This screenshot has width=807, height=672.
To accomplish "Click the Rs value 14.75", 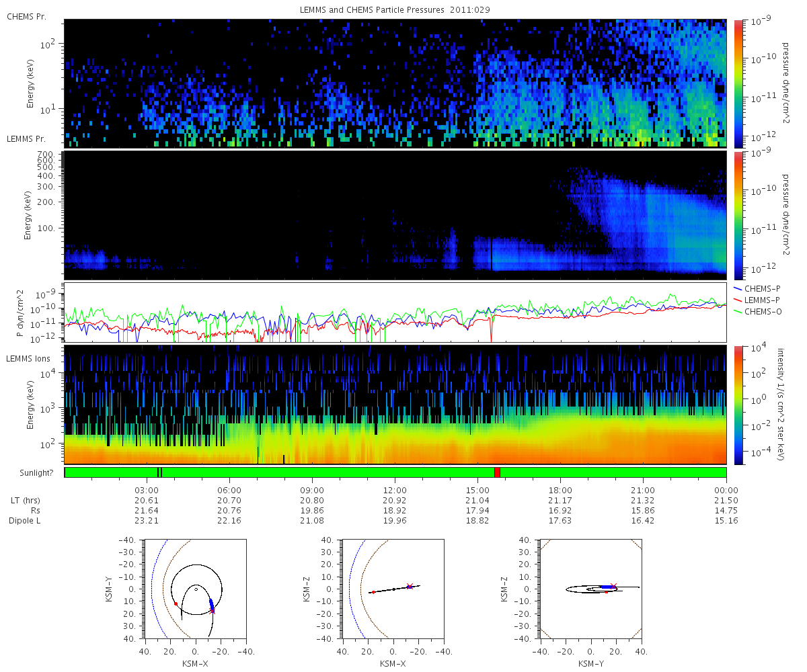I will tap(726, 511).
